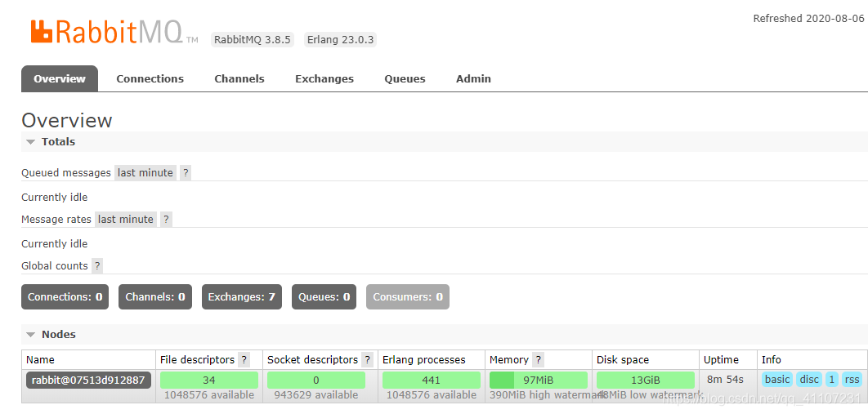Click the Disk space column header
This screenshot has height=414, width=868.
(624, 360)
